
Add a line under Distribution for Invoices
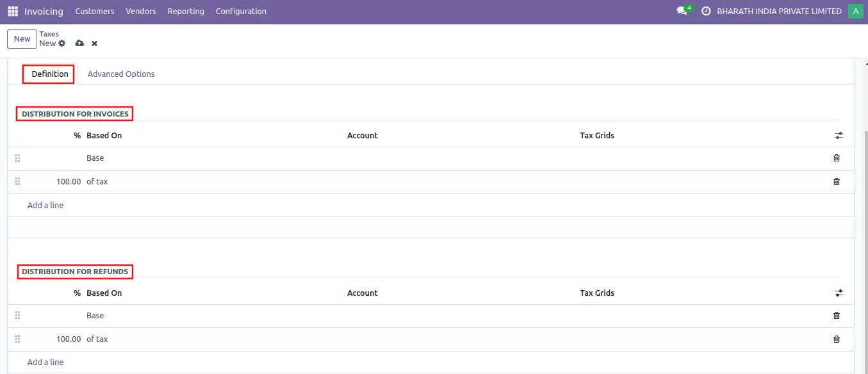[45, 206]
